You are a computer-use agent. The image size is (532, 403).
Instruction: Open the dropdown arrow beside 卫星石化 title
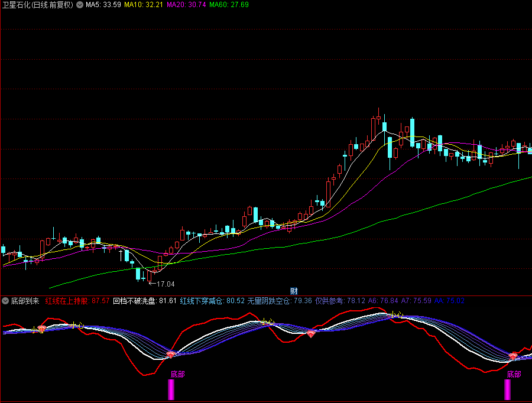coord(80,5)
